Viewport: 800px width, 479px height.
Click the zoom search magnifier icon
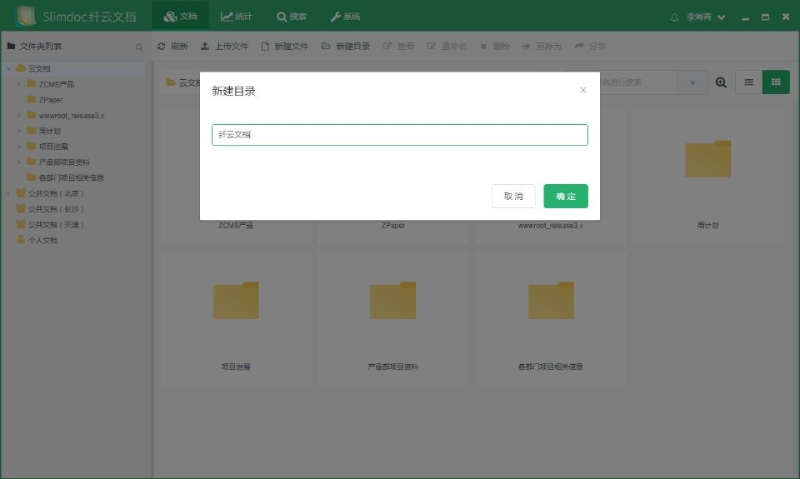click(x=721, y=82)
